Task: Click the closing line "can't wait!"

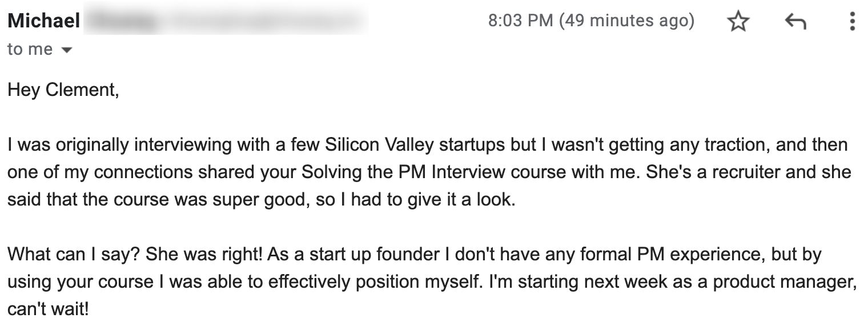Action: [x=48, y=310]
